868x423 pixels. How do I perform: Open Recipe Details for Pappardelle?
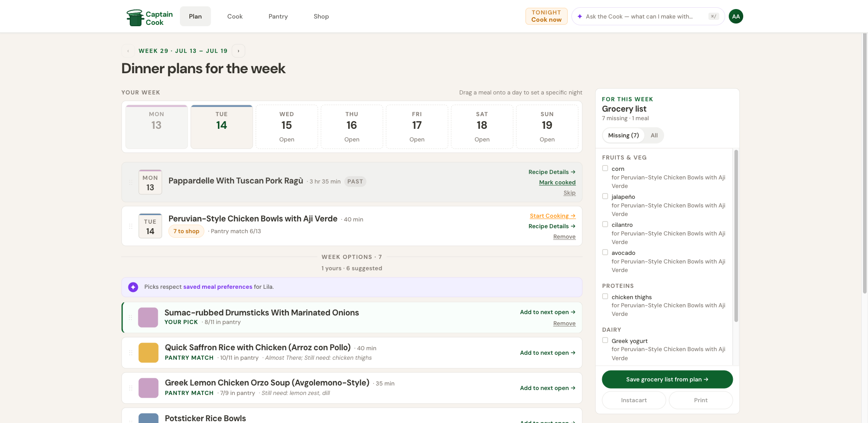pos(552,172)
